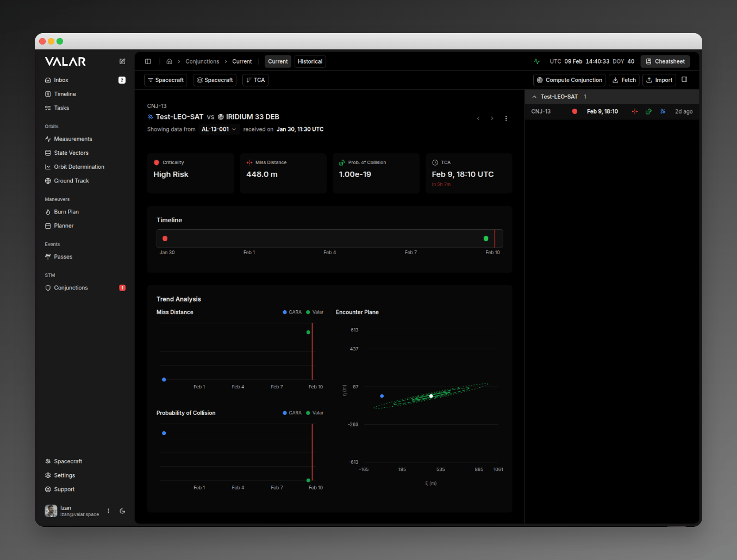Click Compute Conjunction button
This screenshot has height=560, width=737.
pos(570,80)
